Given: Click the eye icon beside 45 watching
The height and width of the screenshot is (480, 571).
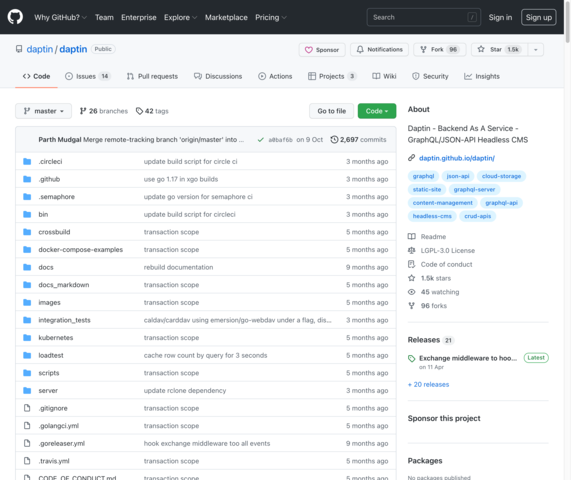Looking at the screenshot, I should click(x=411, y=292).
